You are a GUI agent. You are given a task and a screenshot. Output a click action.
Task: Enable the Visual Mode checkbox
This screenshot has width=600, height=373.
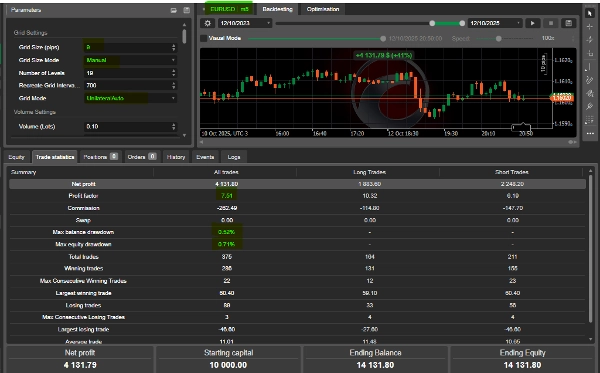pyautogui.click(x=204, y=38)
